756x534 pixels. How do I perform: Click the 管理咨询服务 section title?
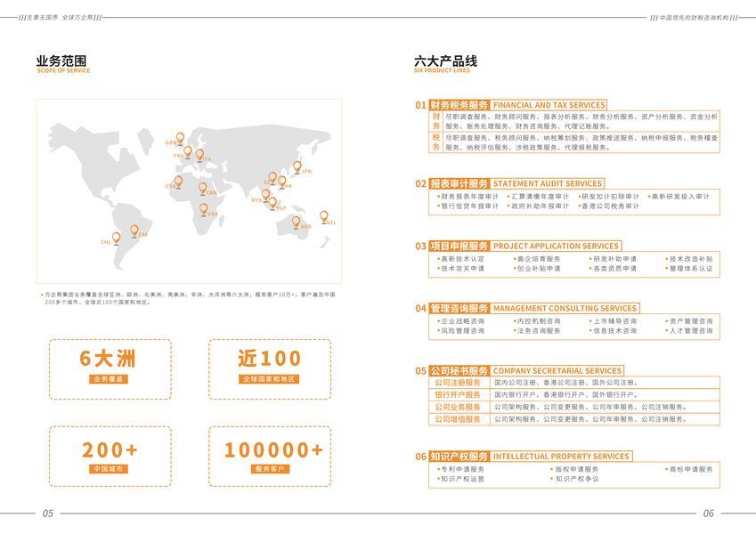click(459, 308)
